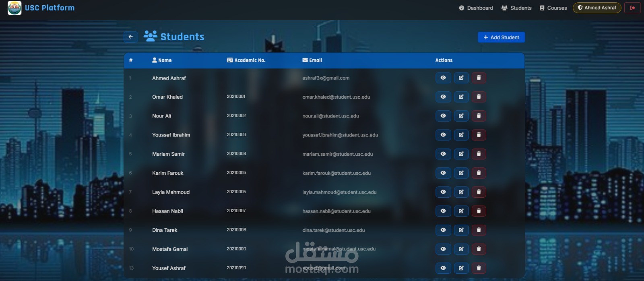Screen dimensions: 644x281
Task: Select the name Omar Khaled
Action: point(167,97)
